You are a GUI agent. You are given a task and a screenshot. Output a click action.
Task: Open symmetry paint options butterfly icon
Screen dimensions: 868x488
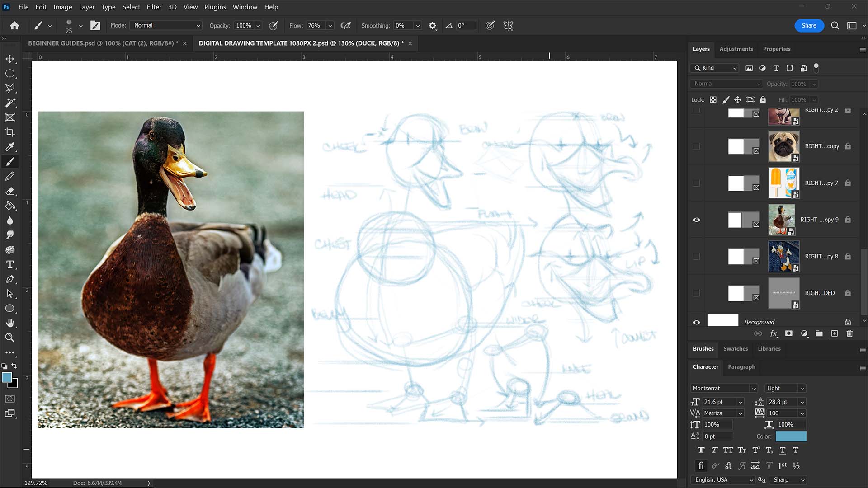[x=508, y=26]
